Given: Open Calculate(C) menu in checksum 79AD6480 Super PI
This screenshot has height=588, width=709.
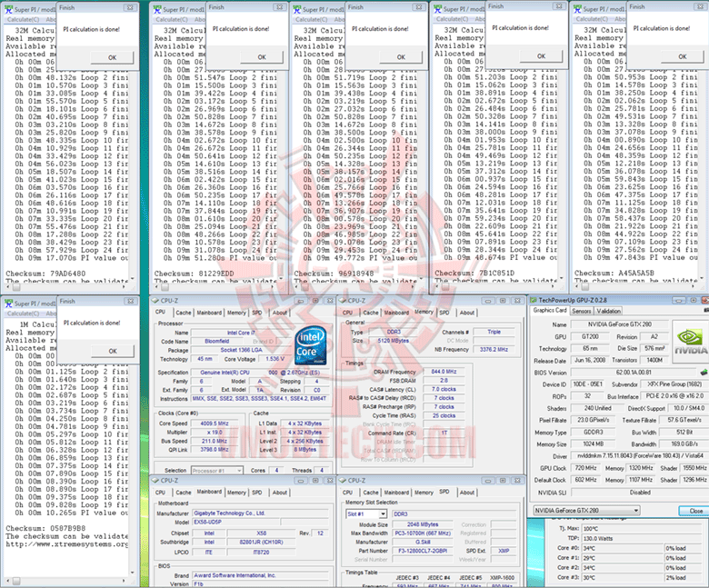Looking at the screenshot, I should point(23,19).
